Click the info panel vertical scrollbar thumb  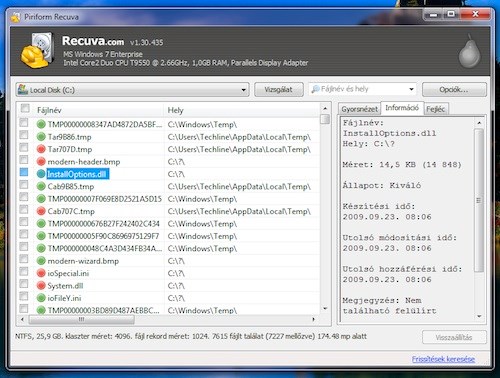[479, 200]
